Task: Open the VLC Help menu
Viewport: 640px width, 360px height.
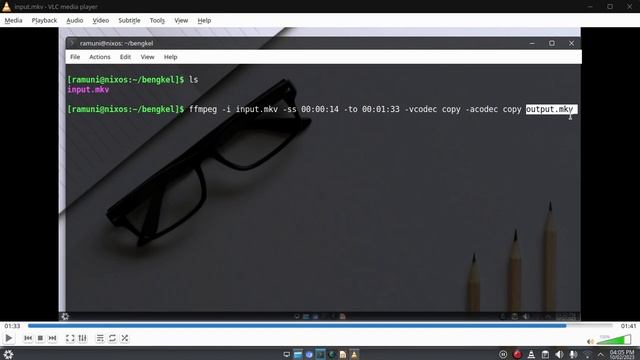Action: click(x=204, y=20)
